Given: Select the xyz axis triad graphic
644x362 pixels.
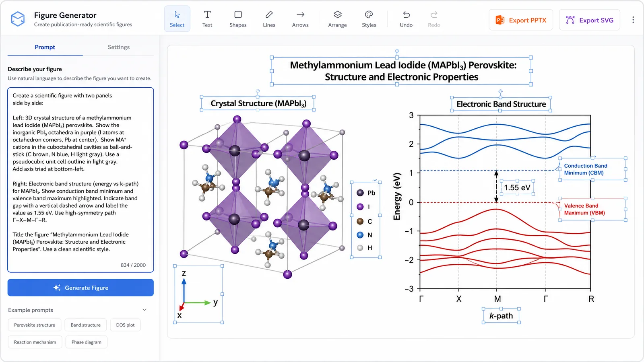Looking at the screenshot, I should pos(198,294).
